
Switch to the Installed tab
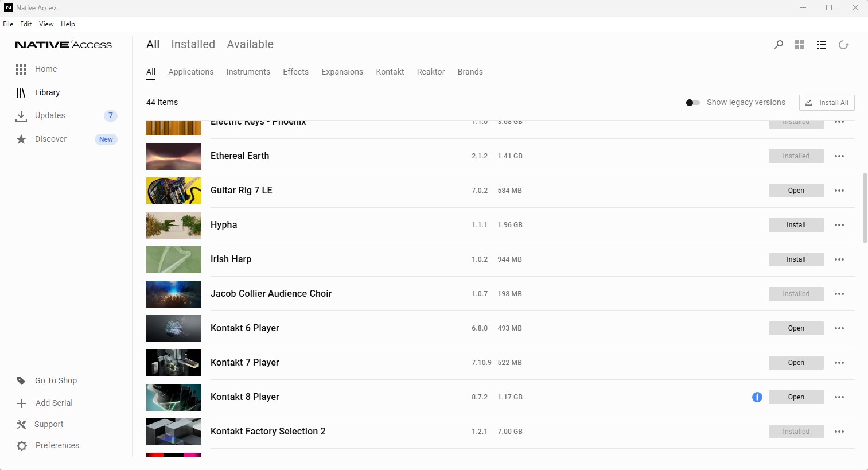point(193,44)
